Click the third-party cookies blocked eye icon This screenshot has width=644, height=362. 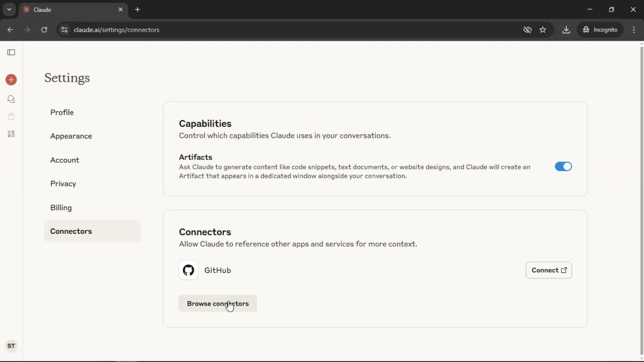click(527, 30)
